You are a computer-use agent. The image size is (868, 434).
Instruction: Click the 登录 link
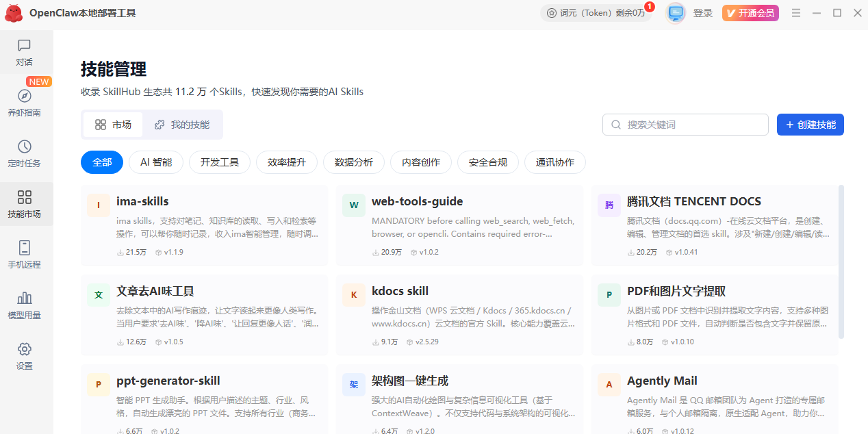(703, 13)
